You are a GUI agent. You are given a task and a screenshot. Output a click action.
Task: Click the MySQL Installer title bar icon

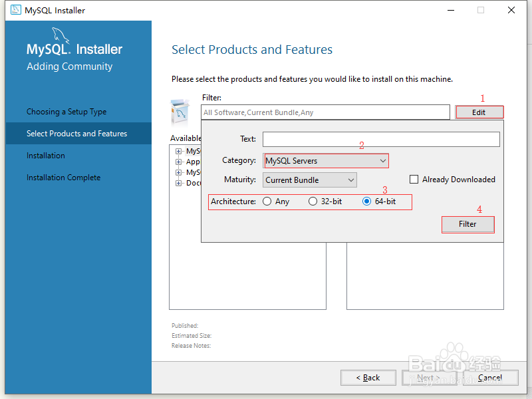pyautogui.click(x=15, y=10)
